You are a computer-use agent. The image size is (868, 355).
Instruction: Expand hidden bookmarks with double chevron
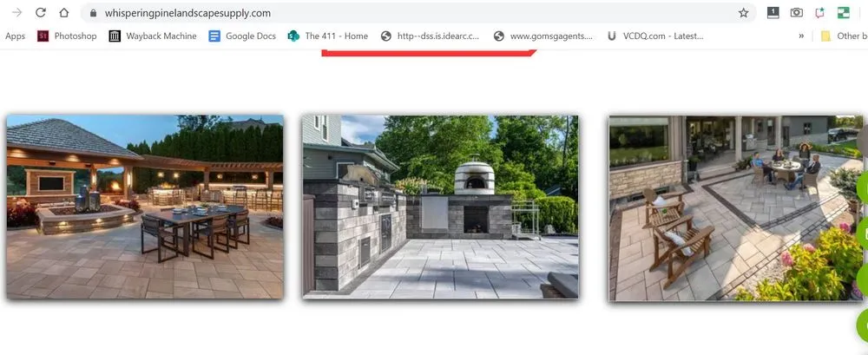801,36
